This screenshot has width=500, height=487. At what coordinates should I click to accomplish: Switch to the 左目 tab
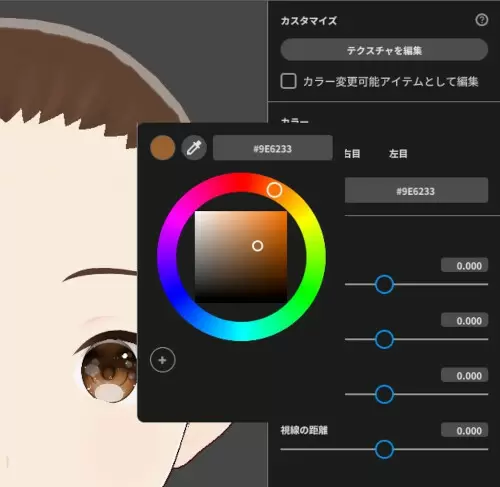[x=398, y=154]
